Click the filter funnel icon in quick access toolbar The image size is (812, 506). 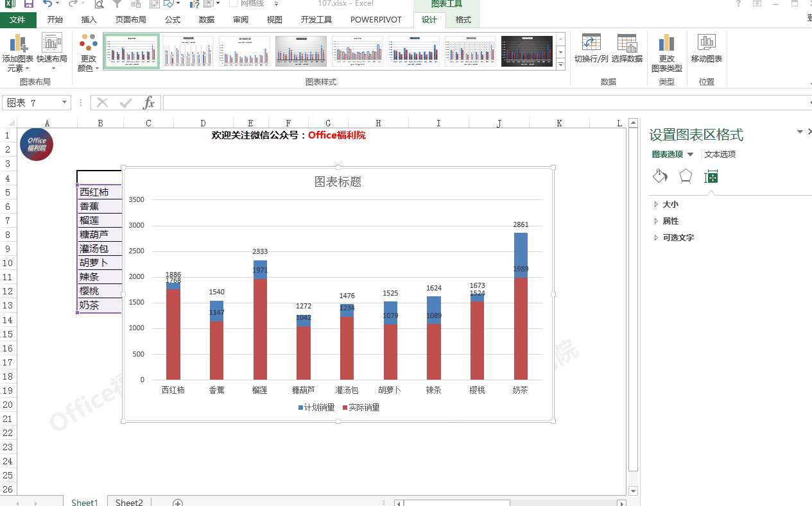[117, 4]
